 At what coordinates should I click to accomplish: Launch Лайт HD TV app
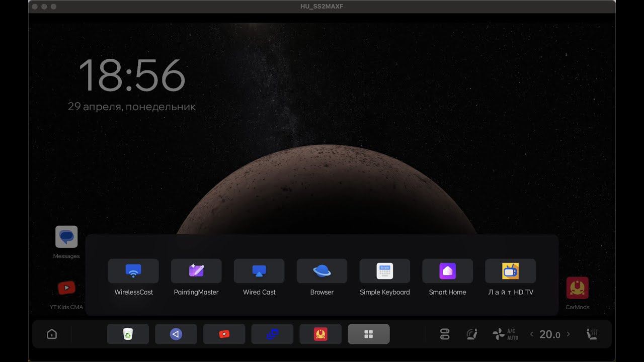[x=511, y=271]
